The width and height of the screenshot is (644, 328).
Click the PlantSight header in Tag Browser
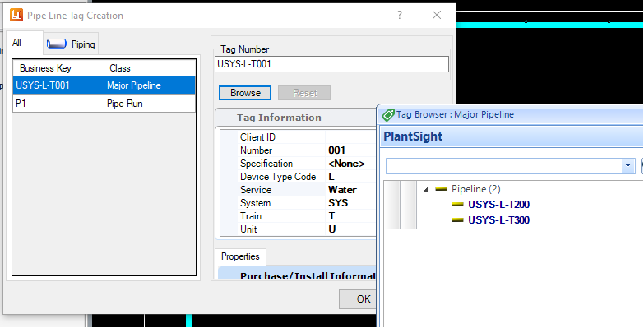click(413, 136)
